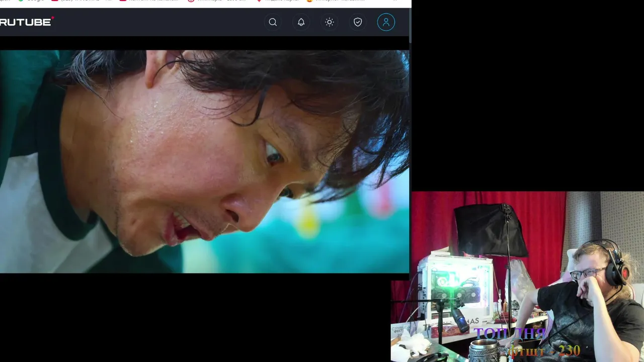Open the user profile icon
The height and width of the screenshot is (362, 644).
point(386,22)
